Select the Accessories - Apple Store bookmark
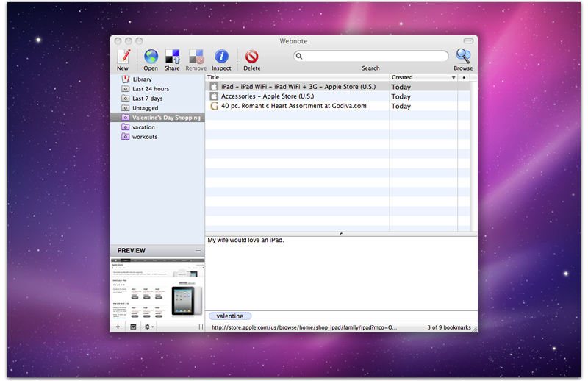This screenshot has height=381, width=588. click(x=337, y=96)
